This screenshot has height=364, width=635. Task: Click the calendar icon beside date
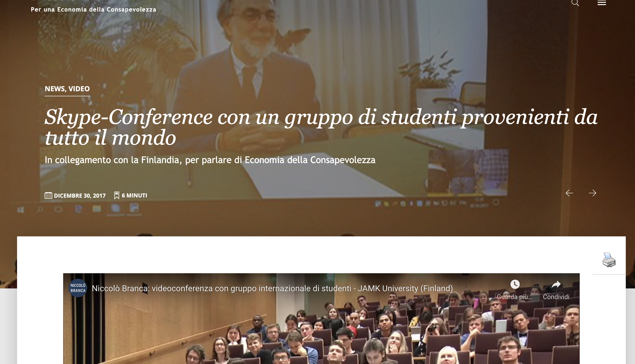48,195
